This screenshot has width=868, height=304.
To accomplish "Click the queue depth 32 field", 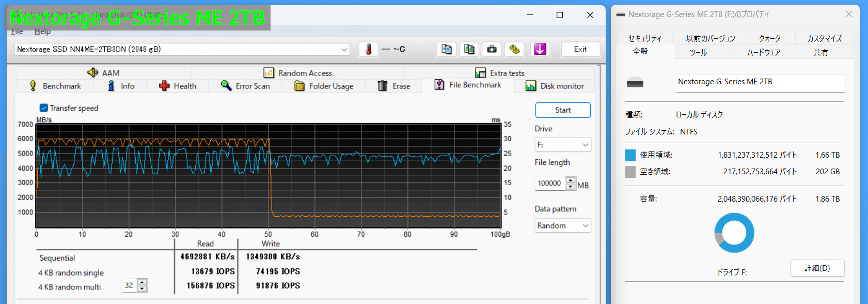I will click(x=130, y=285).
